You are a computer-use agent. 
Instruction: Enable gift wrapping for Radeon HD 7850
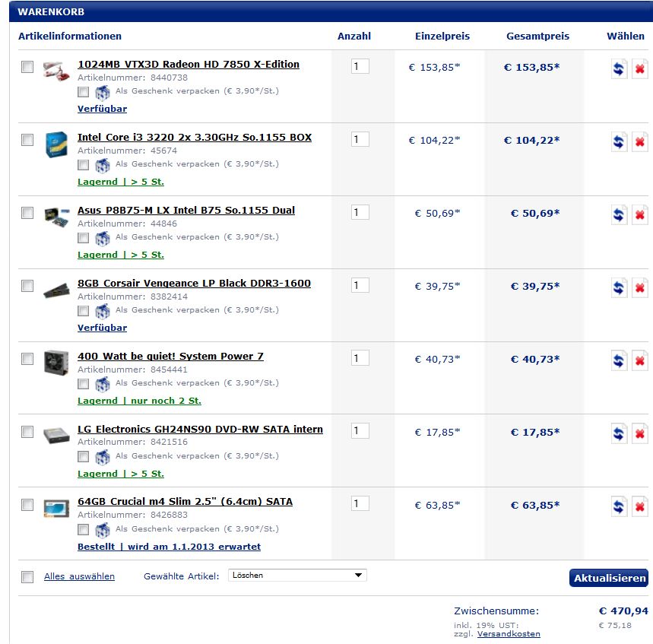tap(84, 92)
